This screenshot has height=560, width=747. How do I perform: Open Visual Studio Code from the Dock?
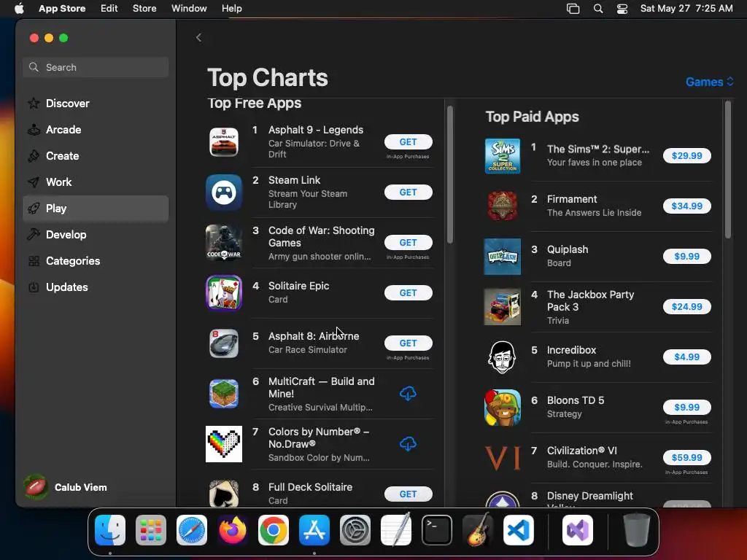click(x=519, y=530)
